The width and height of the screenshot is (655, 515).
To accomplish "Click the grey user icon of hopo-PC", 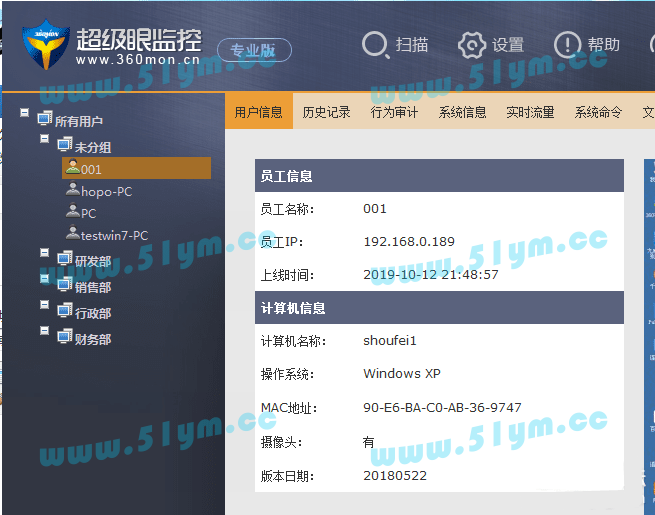I will pyautogui.click(x=73, y=188).
